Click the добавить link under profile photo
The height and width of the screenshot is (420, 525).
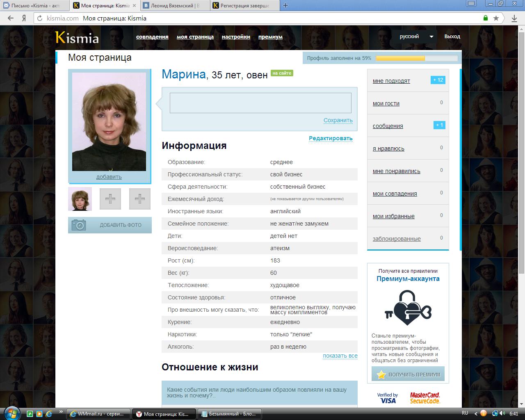pyautogui.click(x=109, y=177)
